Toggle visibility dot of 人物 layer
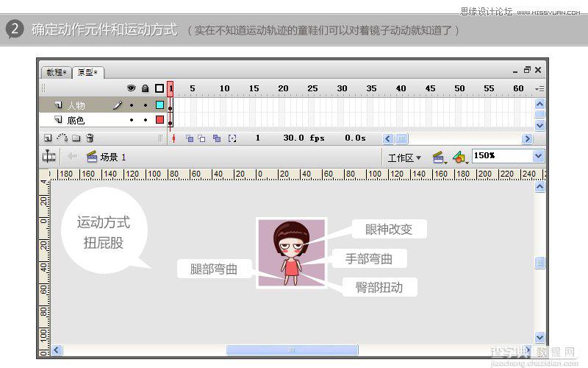The height and width of the screenshot is (368, 588). click(132, 105)
